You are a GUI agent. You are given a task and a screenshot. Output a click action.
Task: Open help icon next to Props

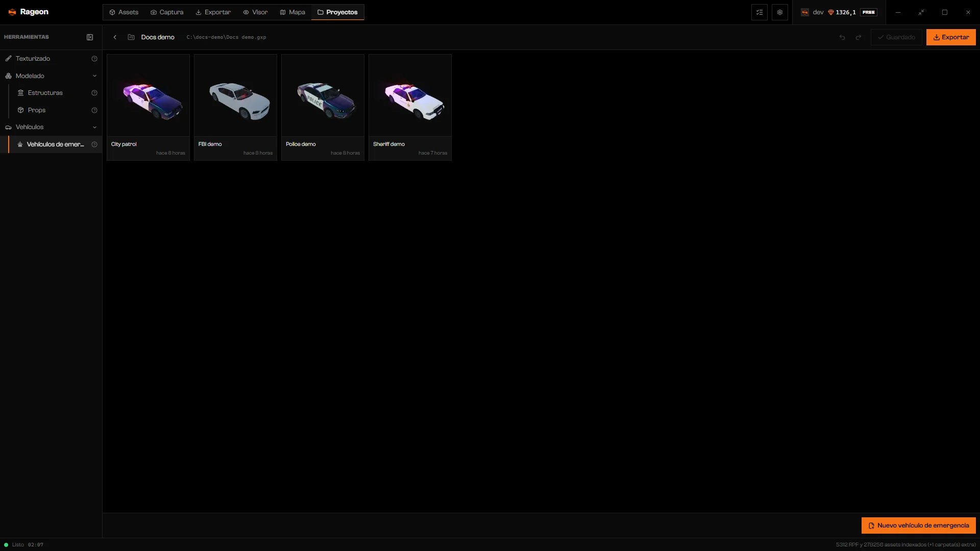pyautogui.click(x=94, y=110)
